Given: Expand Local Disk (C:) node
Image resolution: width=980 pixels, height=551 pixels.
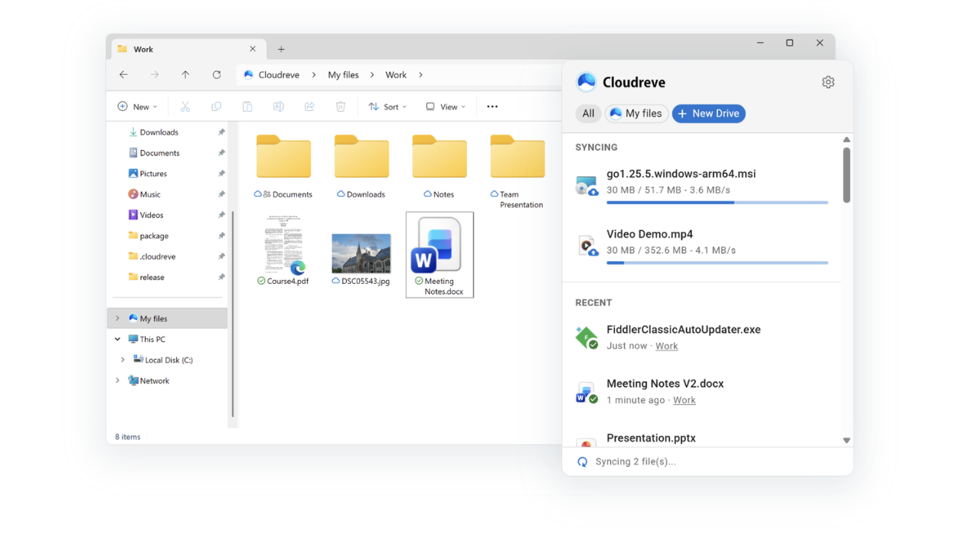Looking at the screenshot, I should click(122, 360).
